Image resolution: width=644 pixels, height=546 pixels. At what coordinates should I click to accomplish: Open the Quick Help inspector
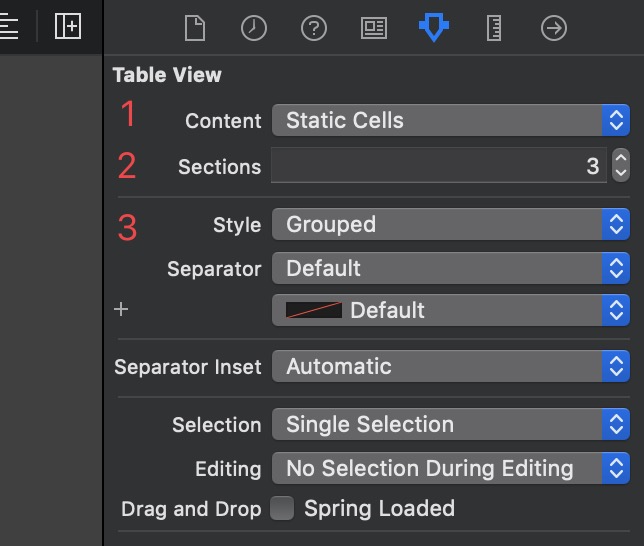314,28
